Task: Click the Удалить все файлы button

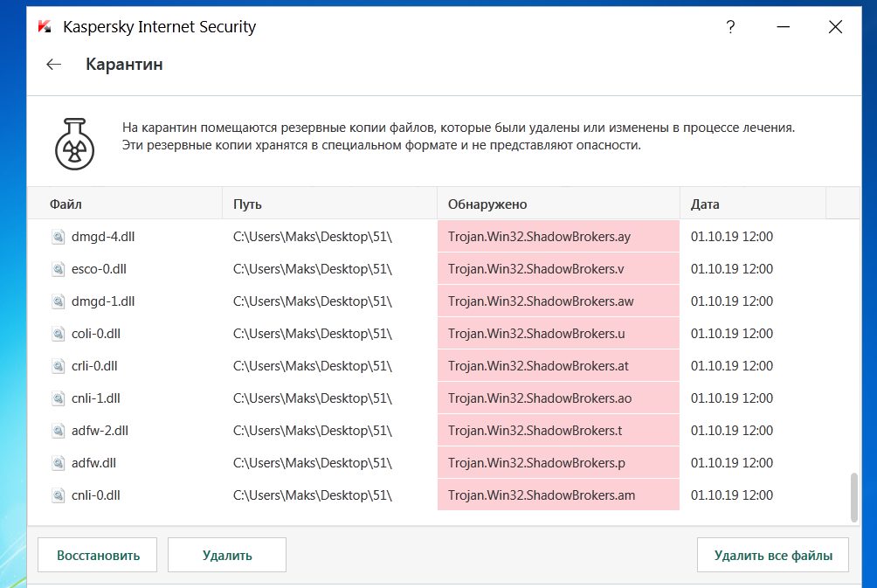Action: point(772,555)
